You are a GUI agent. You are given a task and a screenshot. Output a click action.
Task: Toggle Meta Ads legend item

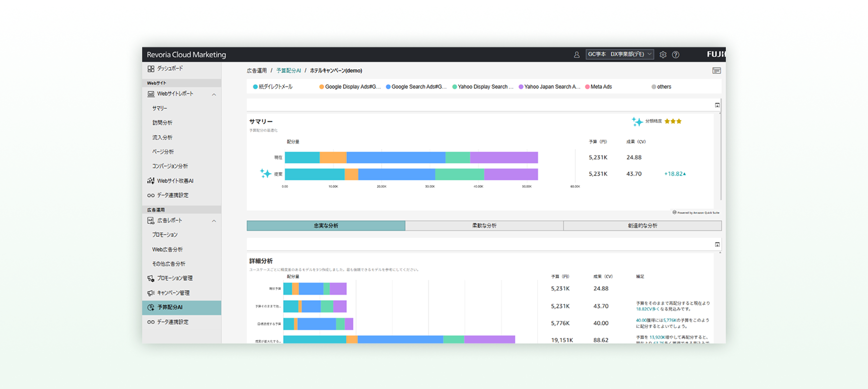click(x=601, y=87)
